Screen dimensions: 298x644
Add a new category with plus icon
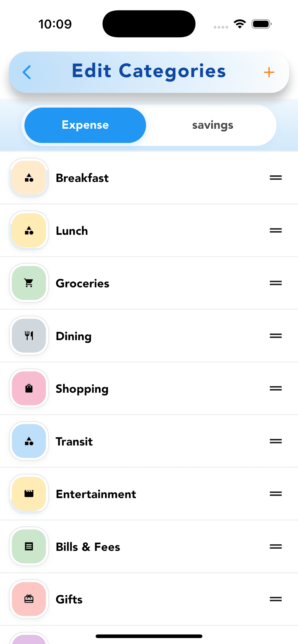(x=269, y=72)
